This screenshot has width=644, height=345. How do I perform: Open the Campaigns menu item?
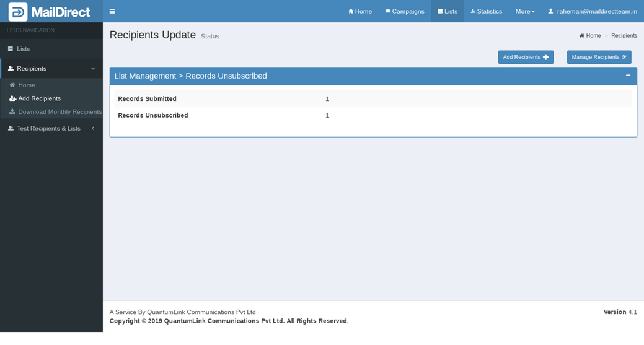[x=405, y=11]
